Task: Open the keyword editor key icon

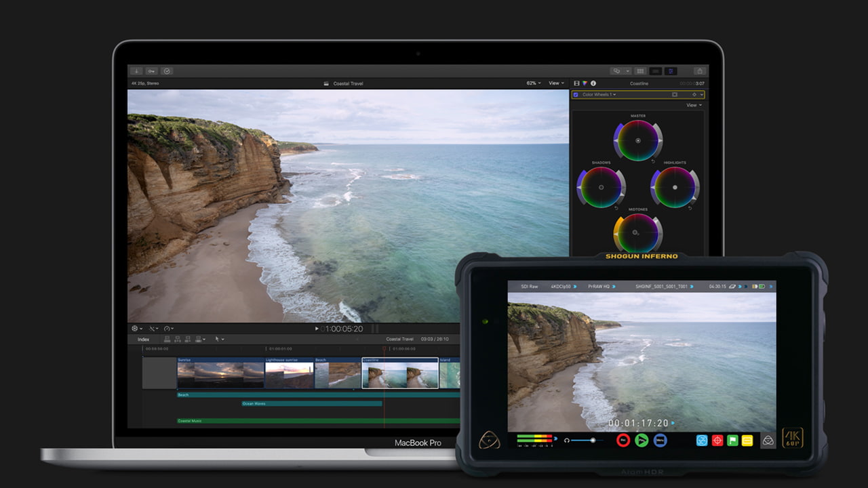Action: coord(151,70)
